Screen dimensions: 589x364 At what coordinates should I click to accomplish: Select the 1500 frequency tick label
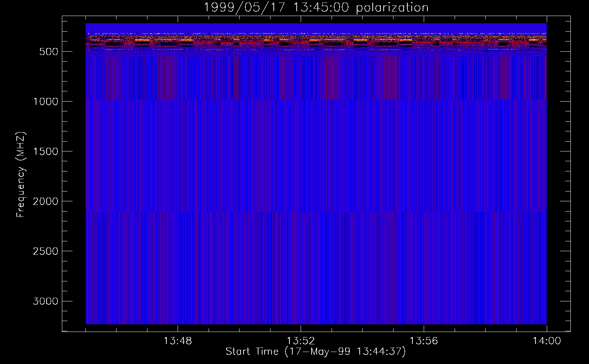[46, 151]
